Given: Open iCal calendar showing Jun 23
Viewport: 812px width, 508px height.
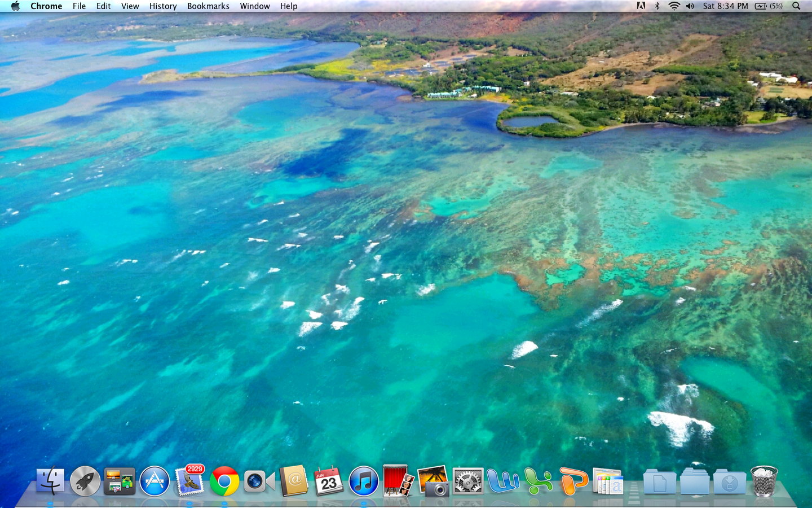Looking at the screenshot, I should pyautogui.click(x=329, y=481).
